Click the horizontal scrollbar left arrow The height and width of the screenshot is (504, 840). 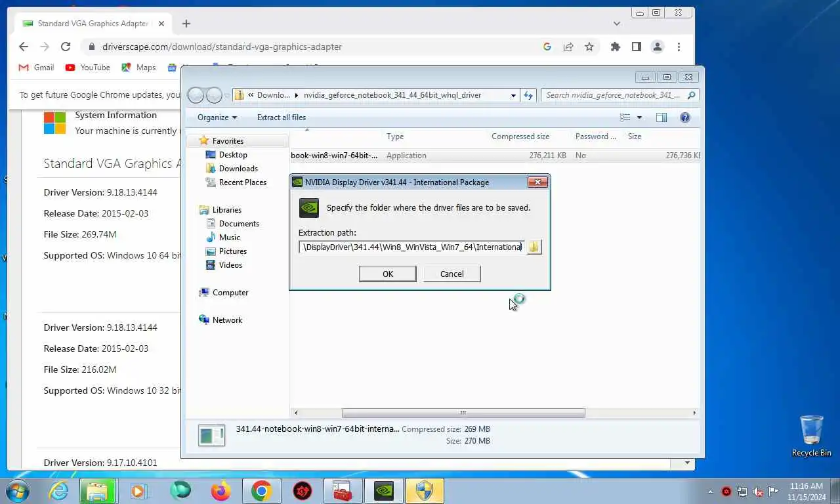click(x=296, y=413)
